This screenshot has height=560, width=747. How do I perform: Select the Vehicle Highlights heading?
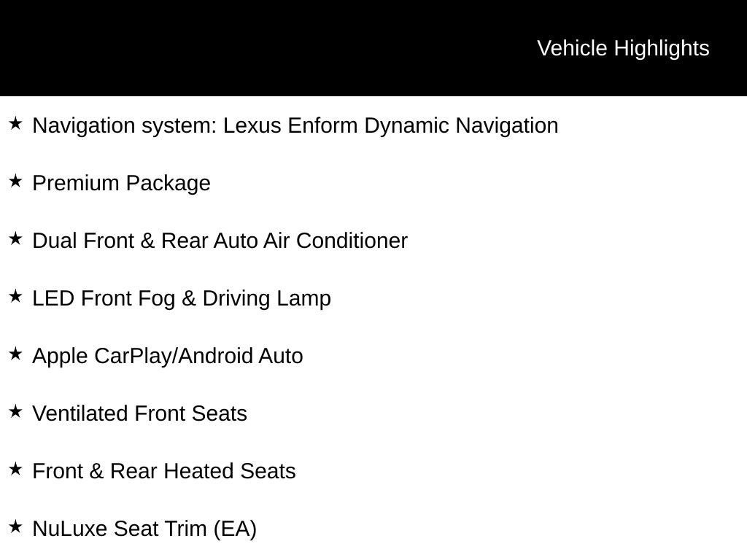coord(623,49)
